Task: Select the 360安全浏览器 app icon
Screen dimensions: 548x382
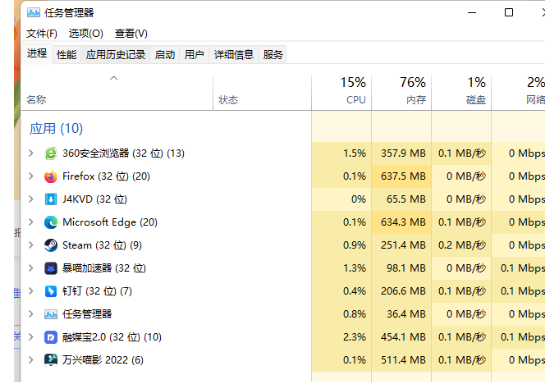Action: (51, 153)
